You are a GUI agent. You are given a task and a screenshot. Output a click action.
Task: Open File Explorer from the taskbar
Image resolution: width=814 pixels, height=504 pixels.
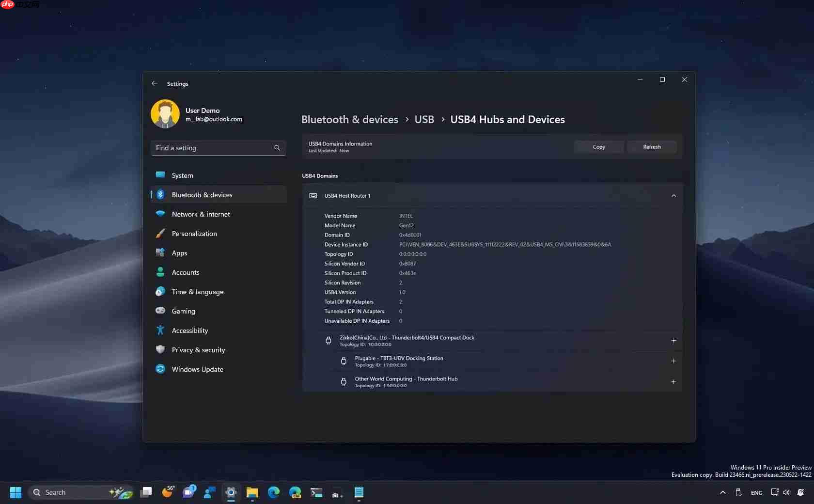[x=252, y=492]
